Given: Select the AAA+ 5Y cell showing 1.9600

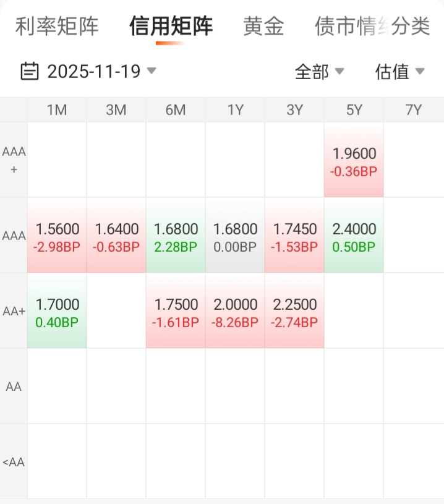Looking at the screenshot, I should (354, 160).
